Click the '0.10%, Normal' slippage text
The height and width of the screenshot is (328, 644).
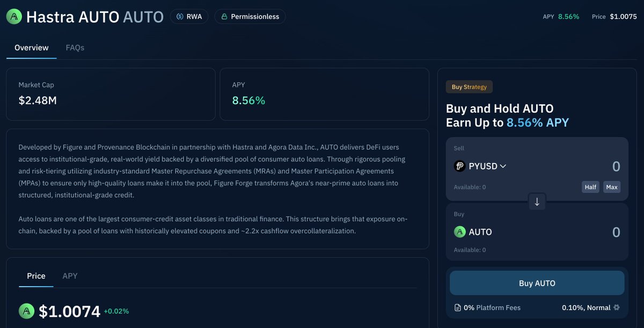586,308
